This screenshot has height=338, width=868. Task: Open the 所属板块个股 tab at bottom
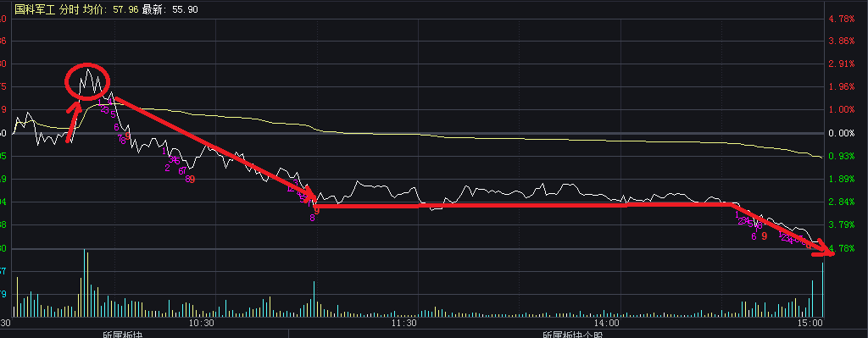572,334
